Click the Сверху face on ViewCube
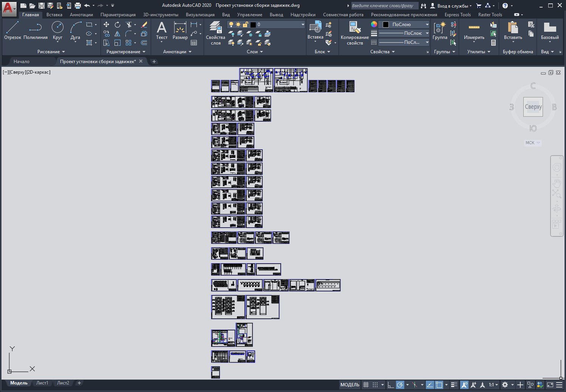 pos(533,107)
